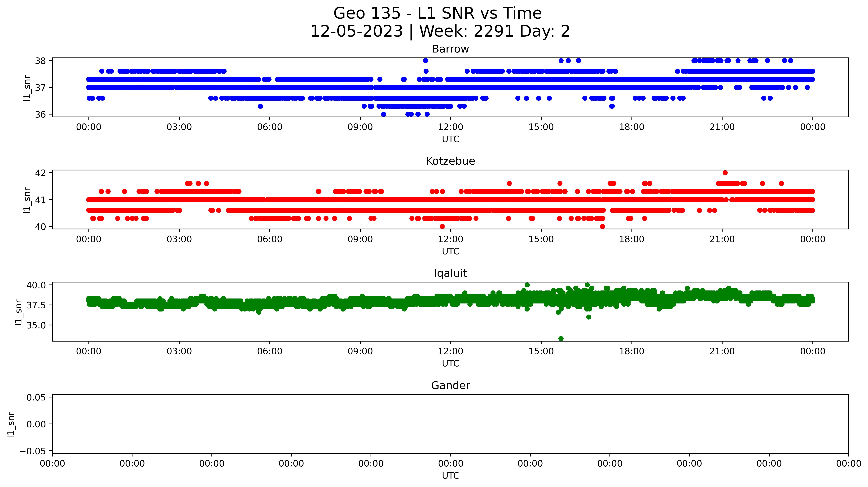Click the "18:00" tick under the Kotzebue plot
Screen dimensions: 868x487
631,240
